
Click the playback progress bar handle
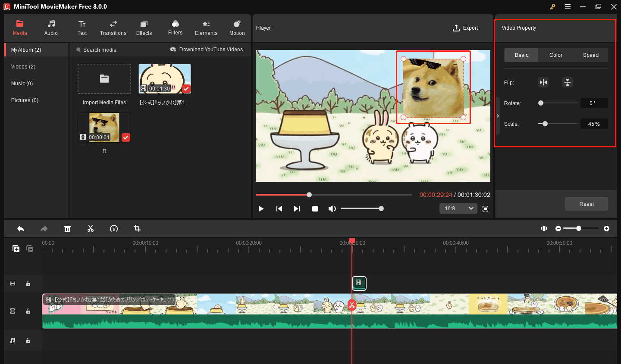click(x=309, y=195)
